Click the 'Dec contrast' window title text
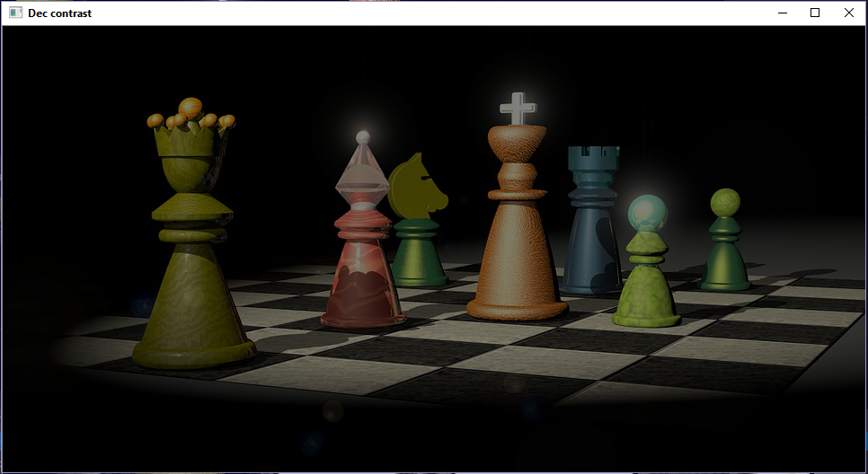 [60, 13]
